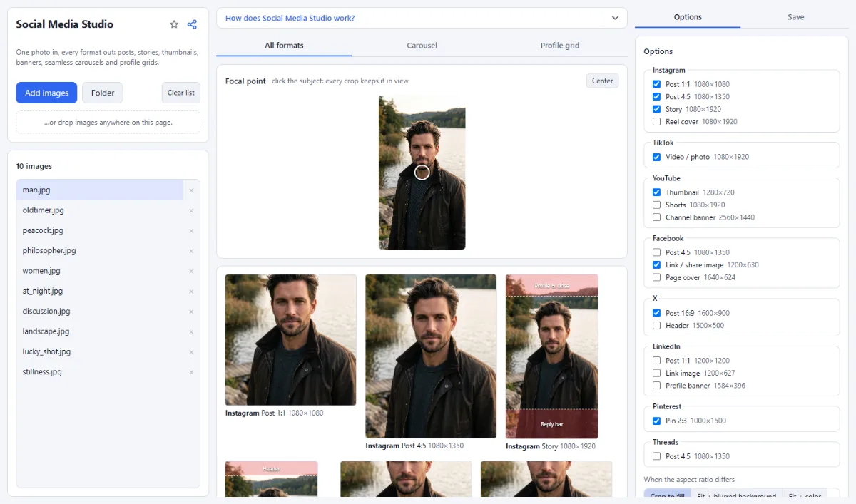Enable X Header 1500×500
This screenshot has height=504, width=856.
point(656,326)
